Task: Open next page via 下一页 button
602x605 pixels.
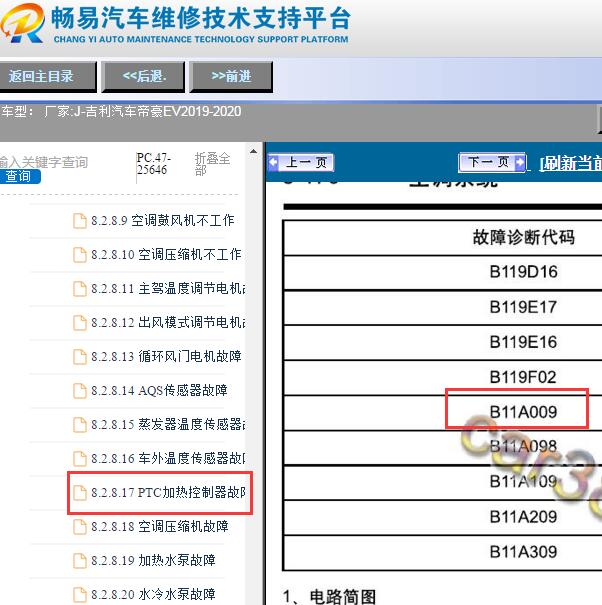Action: click(492, 162)
